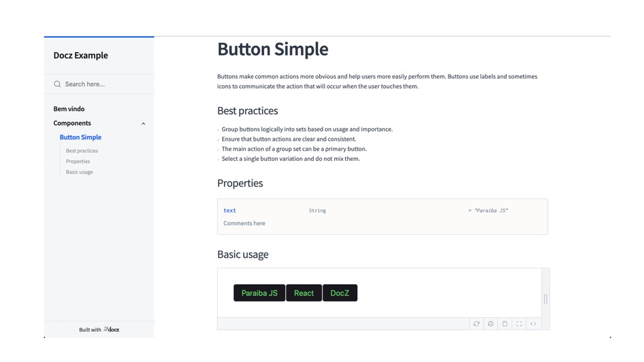Click the text property name

230,211
